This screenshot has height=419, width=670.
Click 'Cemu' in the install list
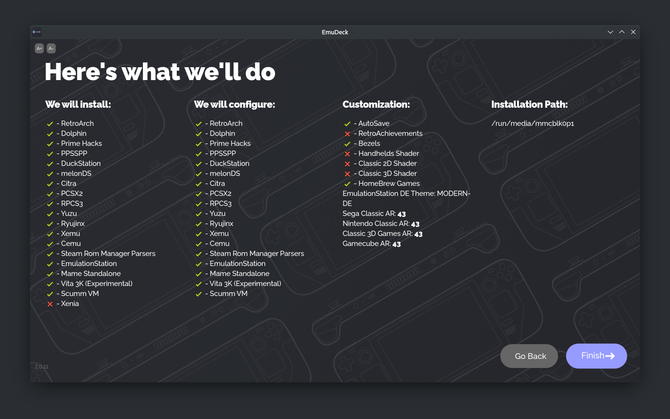[x=71, y=243]
